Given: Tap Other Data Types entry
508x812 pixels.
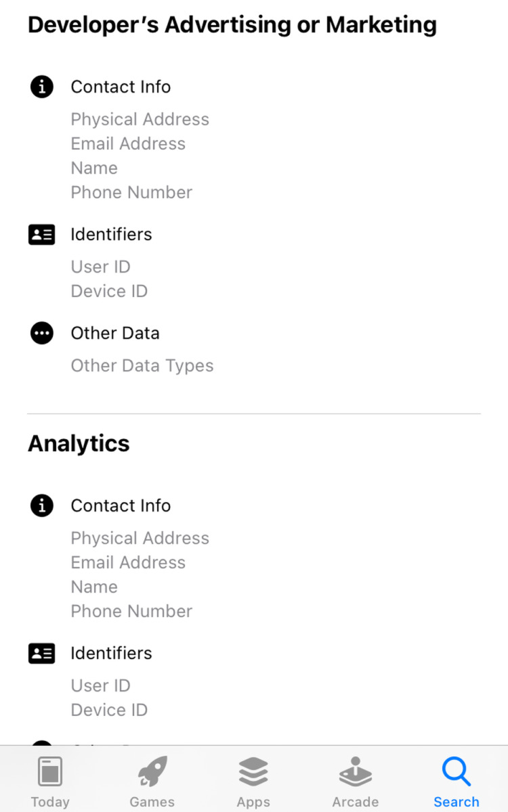Looking at the screenshot, I should coord(142,365).
